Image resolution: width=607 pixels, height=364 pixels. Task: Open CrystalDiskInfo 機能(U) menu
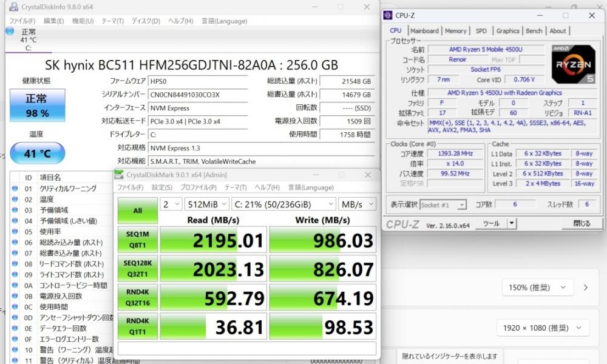[x=83, y=21]
